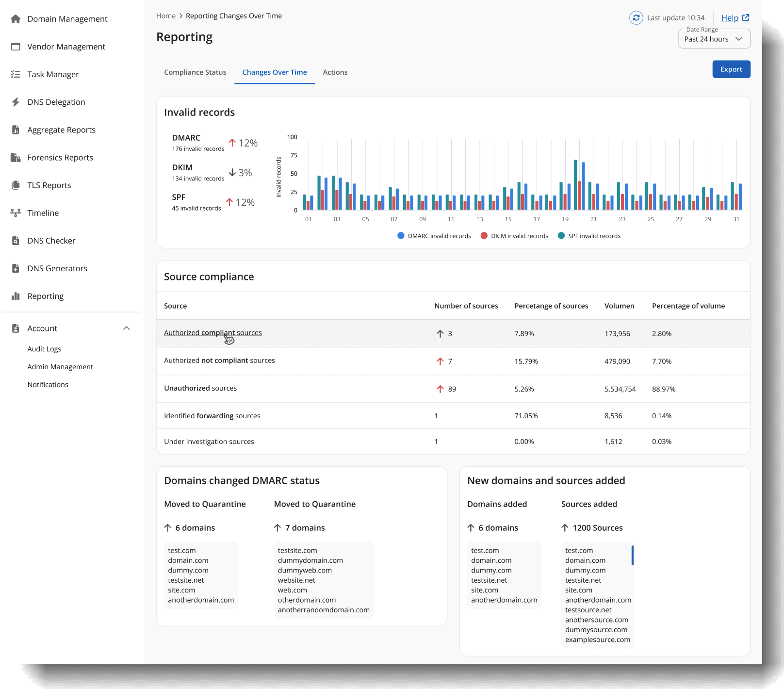Open the Date Range dropdown
Viewport: 784px width, 689px height.
tap(714, 39)
